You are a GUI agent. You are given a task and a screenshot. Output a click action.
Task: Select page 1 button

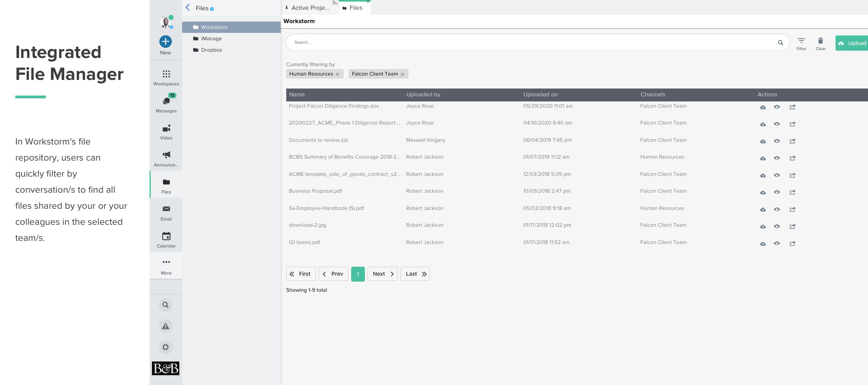click(358, 274)
